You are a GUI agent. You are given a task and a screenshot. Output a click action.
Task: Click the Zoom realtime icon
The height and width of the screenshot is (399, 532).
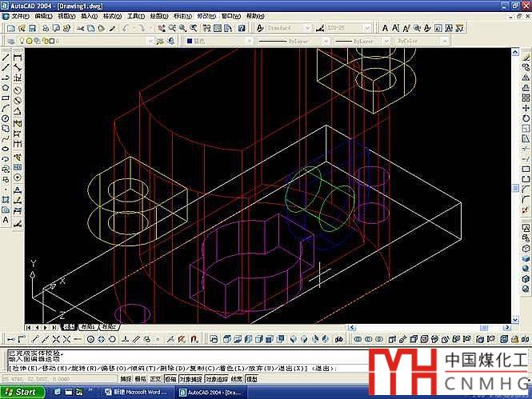coord(172,28)
